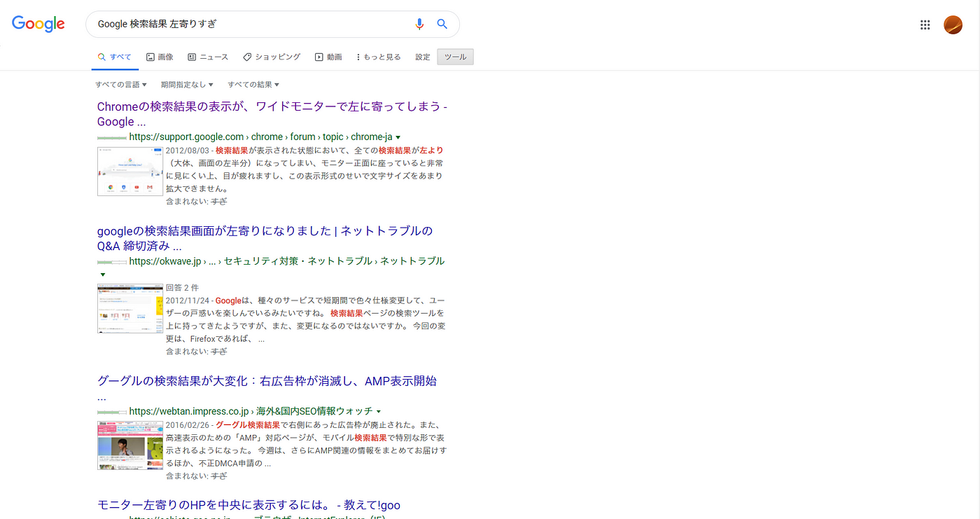The width and height of the screenshot is (980, 519).
Task: Click the okwave result thumbnail
Action: (x=130, y=308)
